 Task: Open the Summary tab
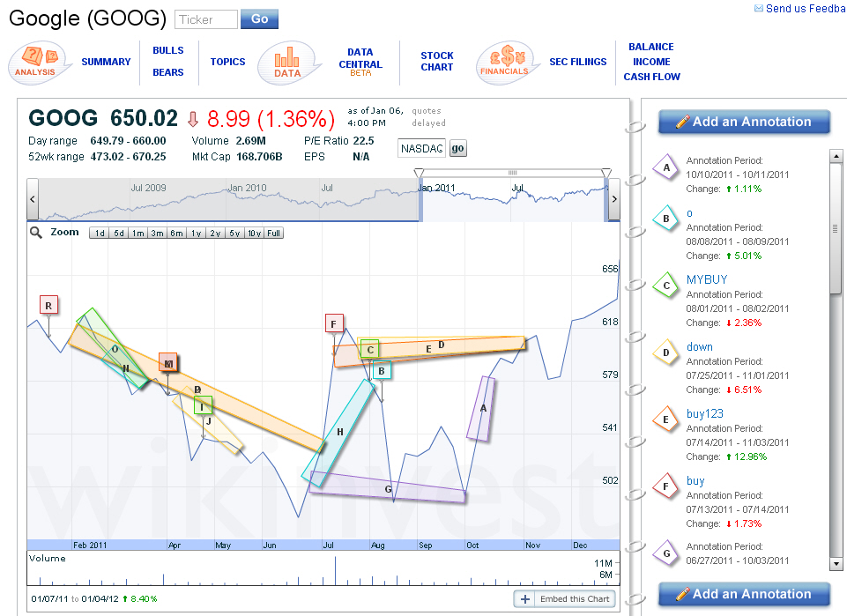pos(106,62)
